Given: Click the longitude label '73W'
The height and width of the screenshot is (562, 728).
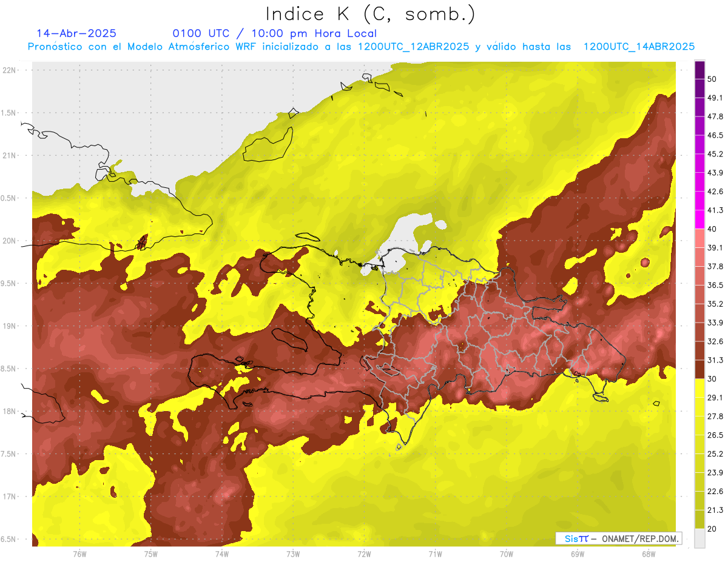Looking at the screenshot, I should click(293, 554).
